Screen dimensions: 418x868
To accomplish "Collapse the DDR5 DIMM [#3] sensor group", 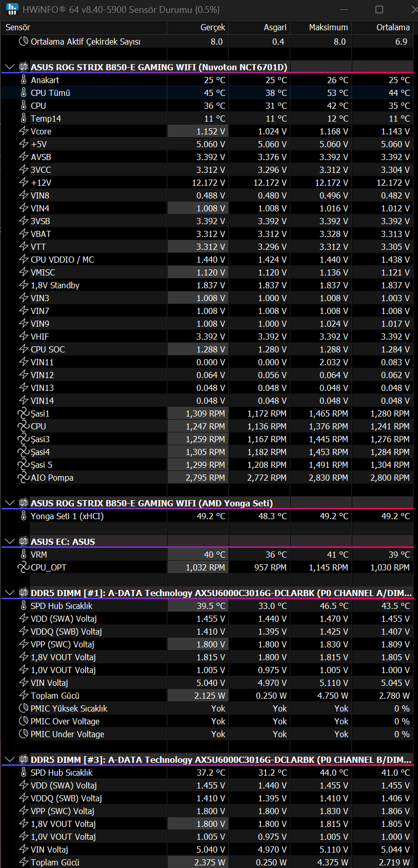I will point(9,759).
